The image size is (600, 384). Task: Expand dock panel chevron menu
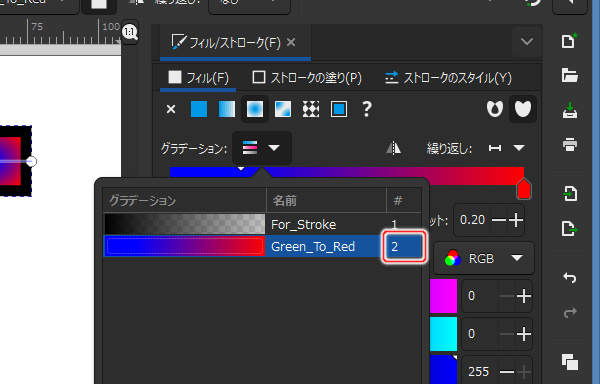click(527, 41)
